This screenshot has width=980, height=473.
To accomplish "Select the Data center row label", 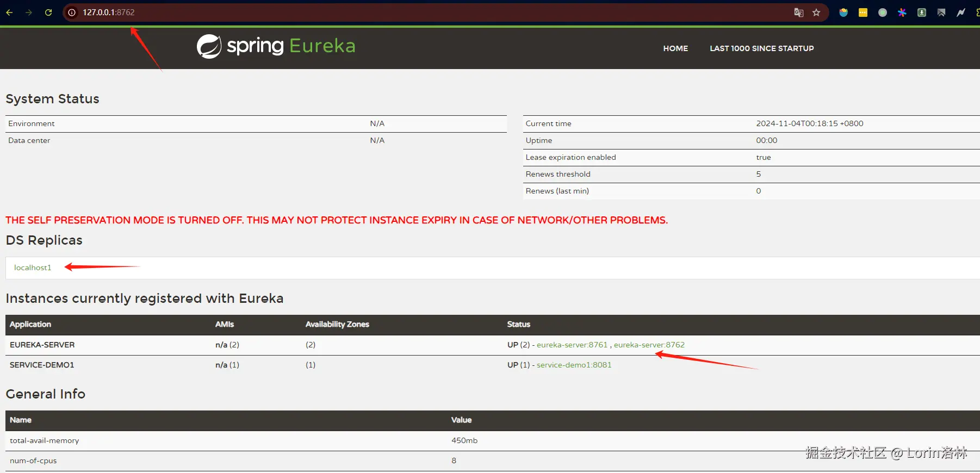I will [x=29, y=140].
